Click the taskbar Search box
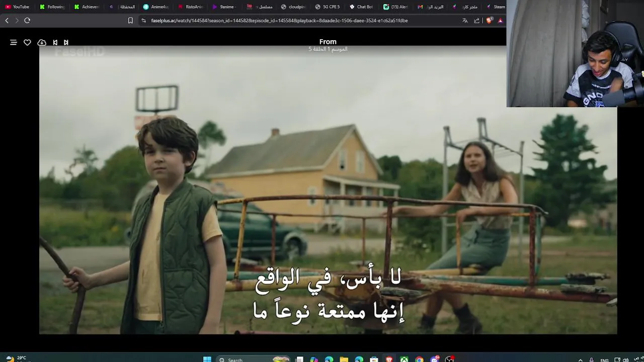Viewport: 644px width, 362px height. pos(254,359)
